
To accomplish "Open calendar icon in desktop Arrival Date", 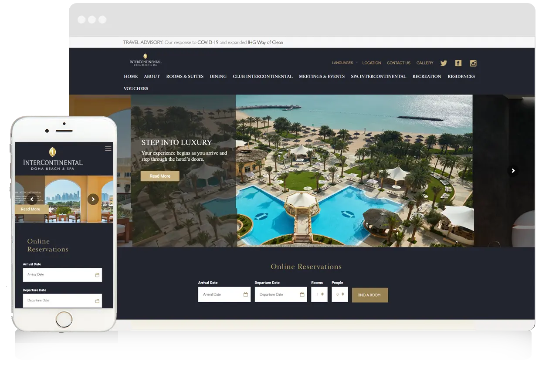I will point(246,295).
